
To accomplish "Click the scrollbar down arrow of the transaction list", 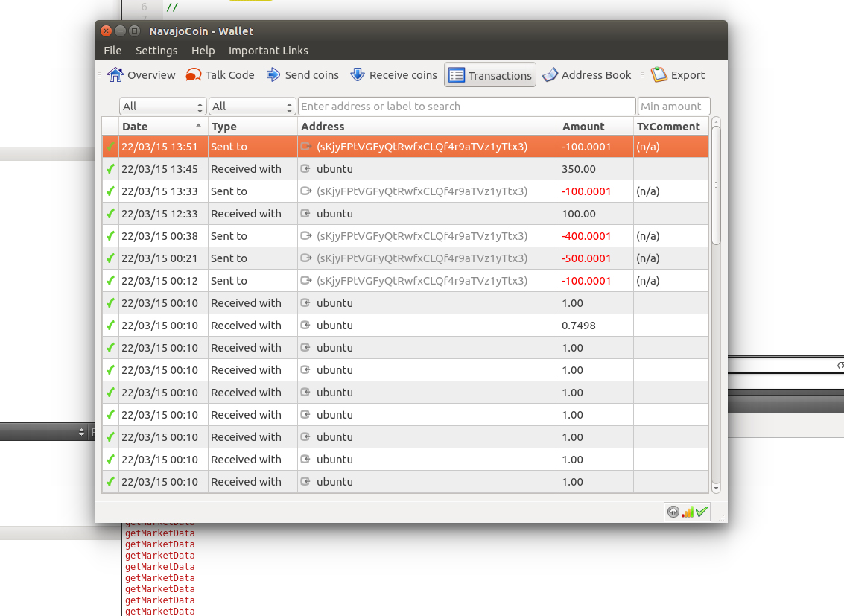I will 716,489.
